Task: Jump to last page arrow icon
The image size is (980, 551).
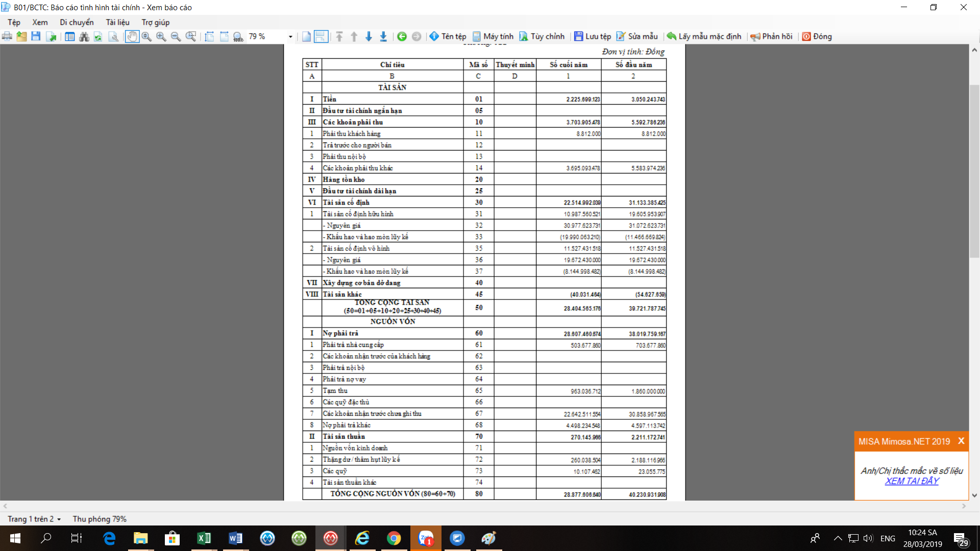Action: click(383, 36)
